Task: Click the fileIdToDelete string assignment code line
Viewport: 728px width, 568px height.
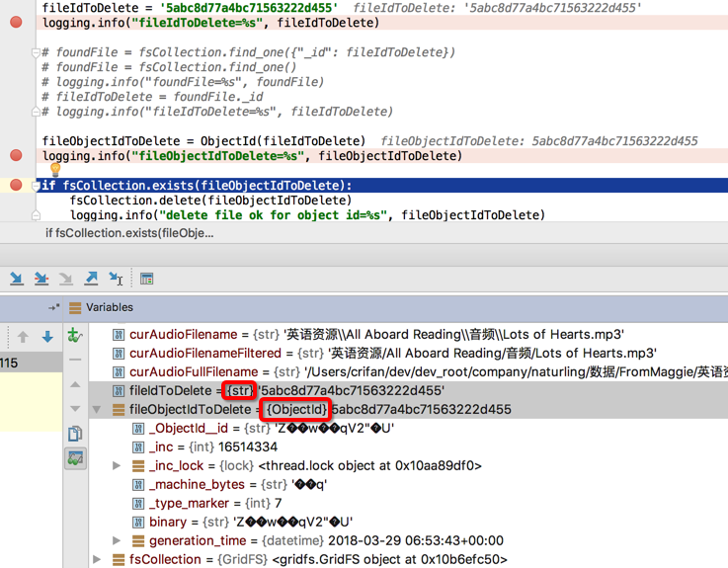Action: pyautogui.click(x=190, y=8)
